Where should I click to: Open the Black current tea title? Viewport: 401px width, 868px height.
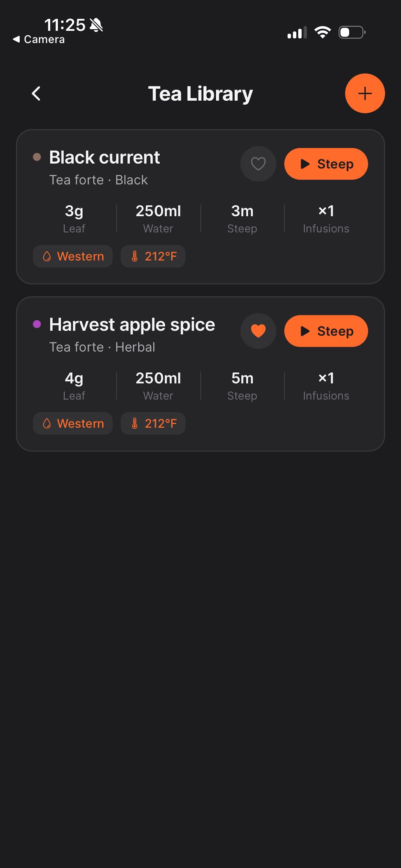pyautogui.click(x=105, y=157)
